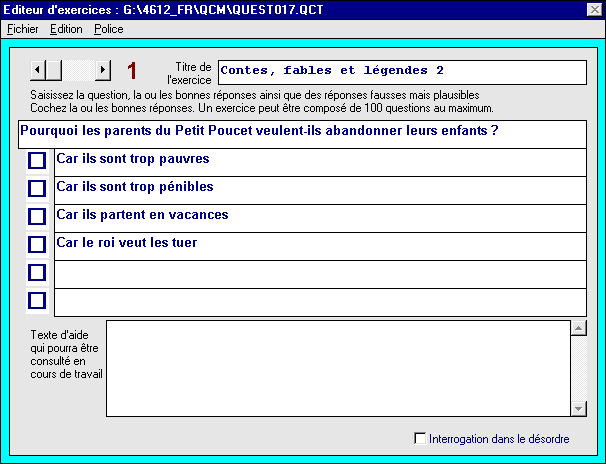Click the help text scrollbar up arrow
Image resolution: width=606 pixels, height=464 pixels.
click(x=578, y=327)
